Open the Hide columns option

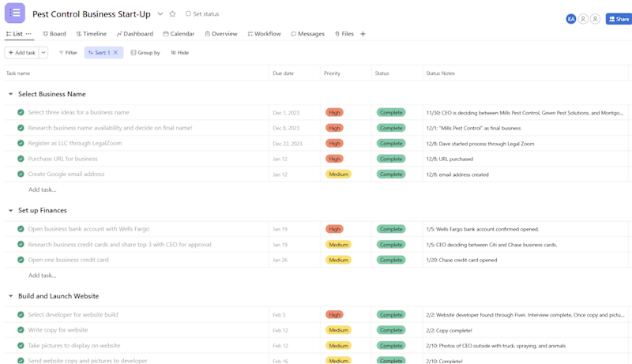[180, 53]
